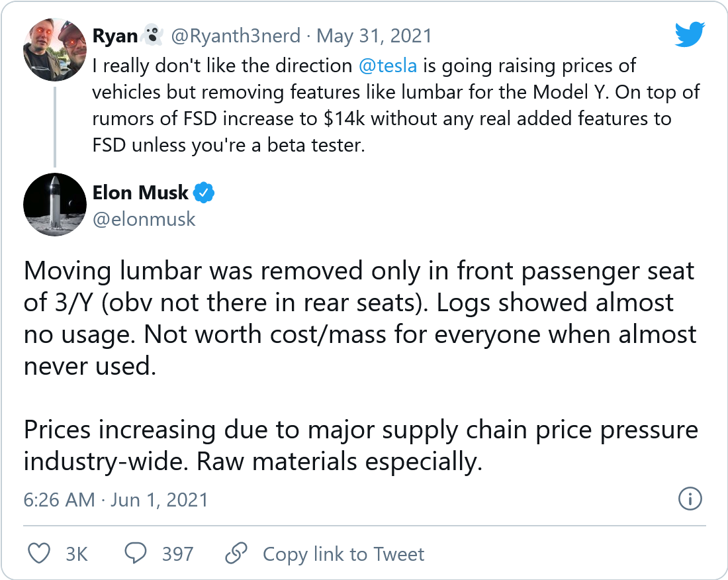Open the Twitter info circle icon
This screenshot has height=580, width=728.
[x=690, y=499]
